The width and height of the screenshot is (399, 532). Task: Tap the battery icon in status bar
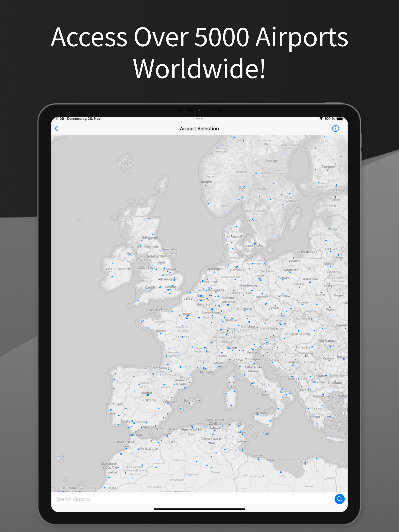340,119
